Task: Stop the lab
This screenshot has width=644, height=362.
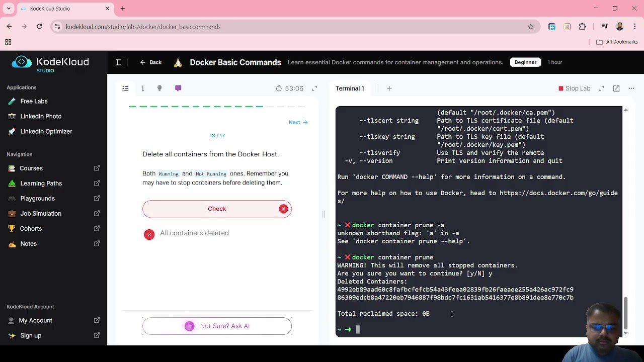Action: click(574, 88)
